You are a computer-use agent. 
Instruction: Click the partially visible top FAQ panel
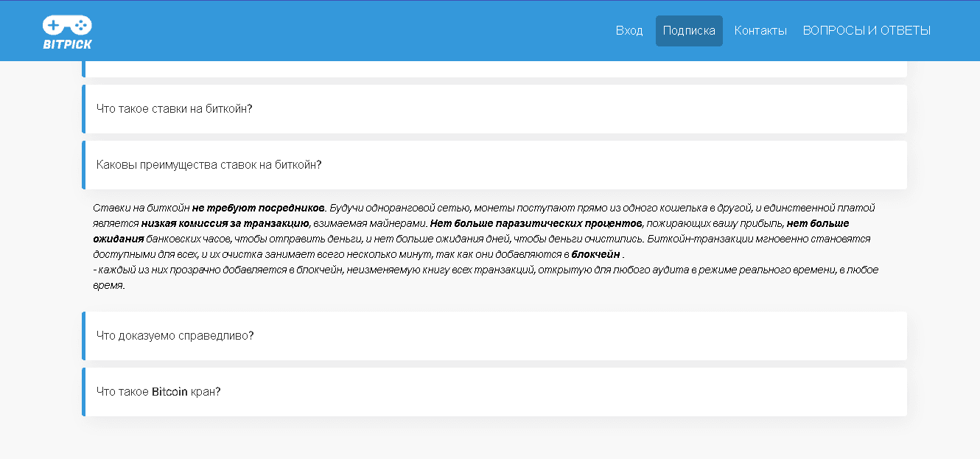(x=494, y=71)
